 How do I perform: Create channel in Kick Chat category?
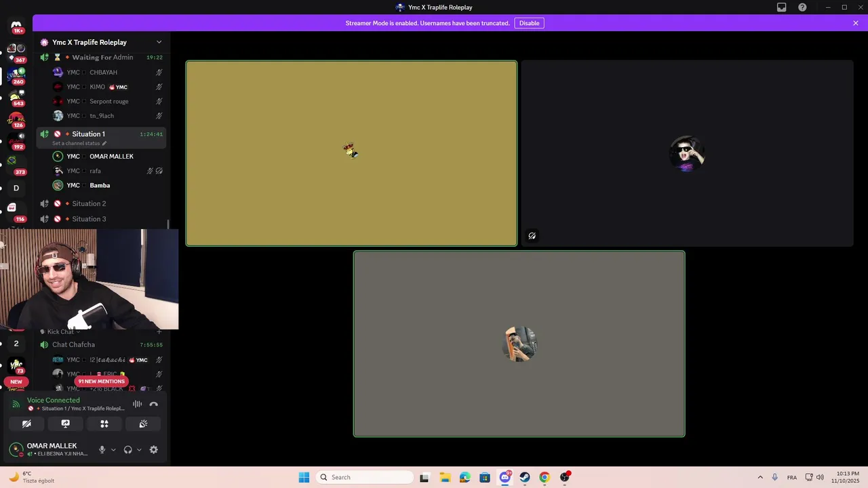(159, 331)
